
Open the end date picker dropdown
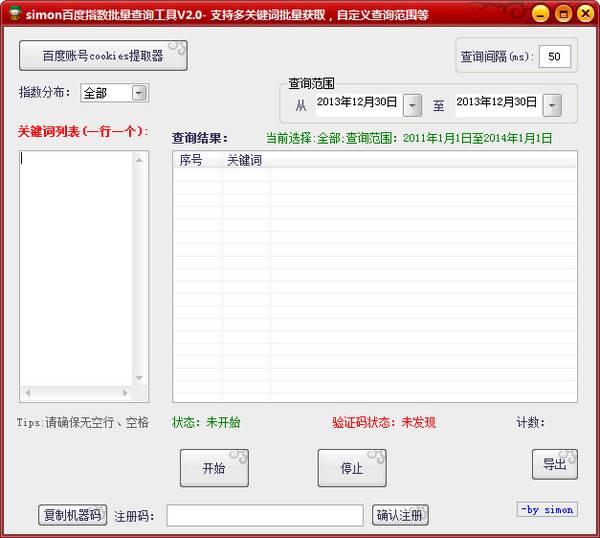(x=551, y=103)
